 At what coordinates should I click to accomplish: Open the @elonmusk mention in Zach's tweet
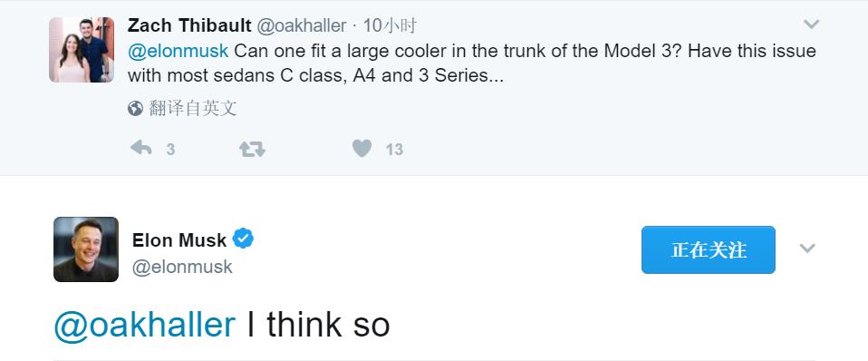tap(178, 51)
